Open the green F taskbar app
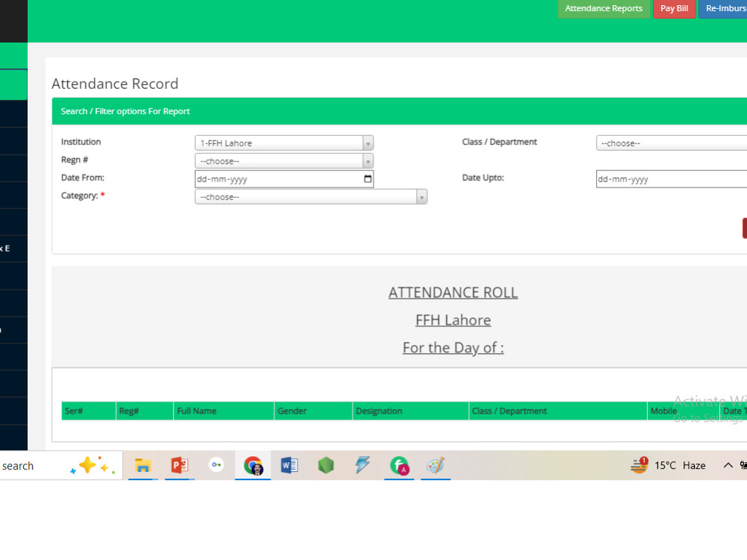This screenshot has height=560, width=747. tap(399, 465)
